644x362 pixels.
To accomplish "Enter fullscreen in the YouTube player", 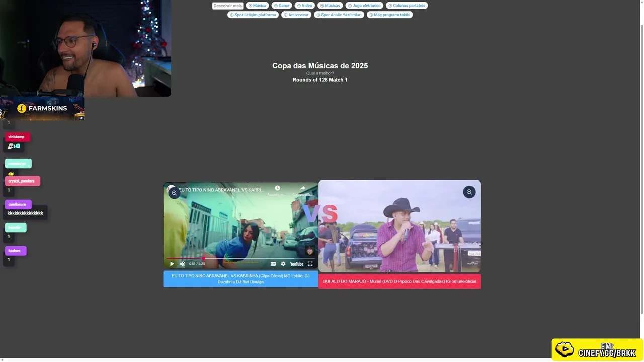I will point(310,264).
